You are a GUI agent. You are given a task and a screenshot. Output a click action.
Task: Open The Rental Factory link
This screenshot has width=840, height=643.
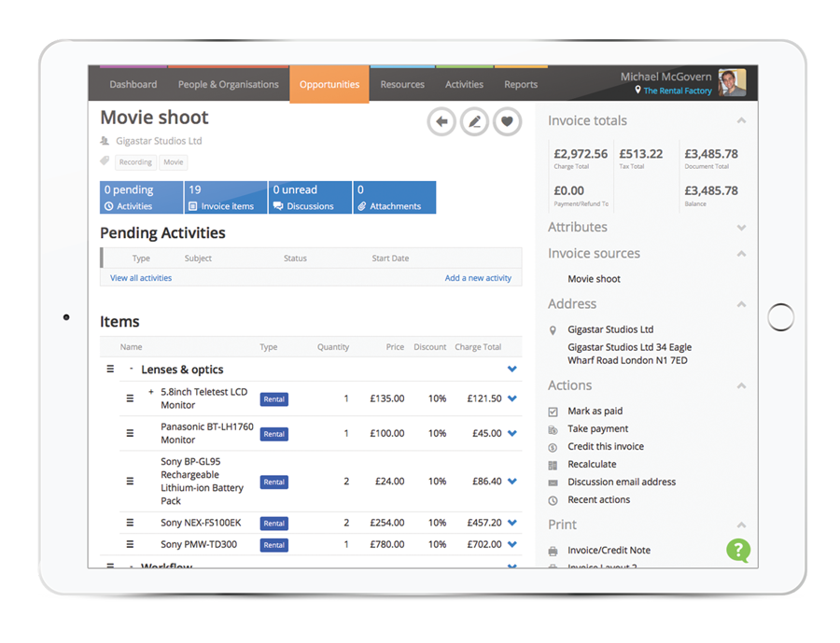[678, 91]
